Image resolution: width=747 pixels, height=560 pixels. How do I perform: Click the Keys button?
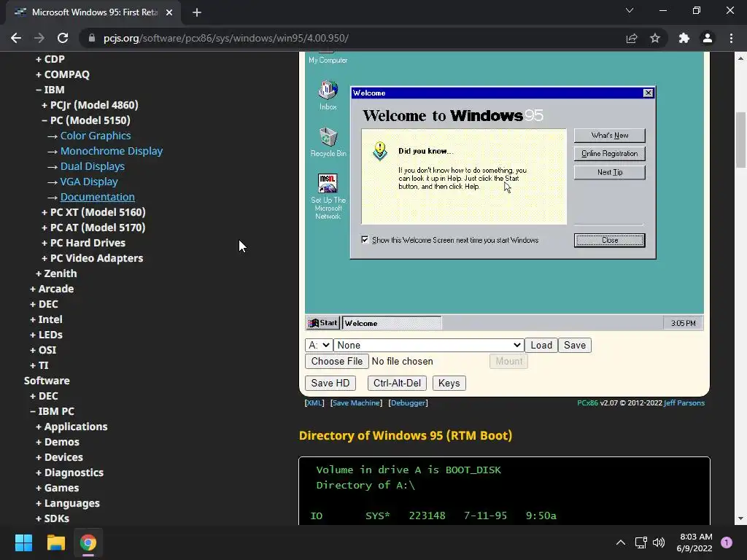pos(449,383)
